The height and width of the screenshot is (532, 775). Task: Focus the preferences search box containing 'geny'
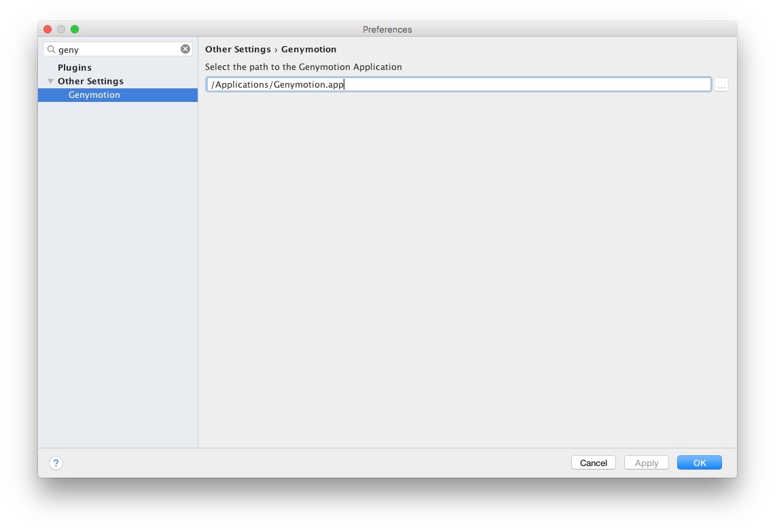tap(118, 49)
